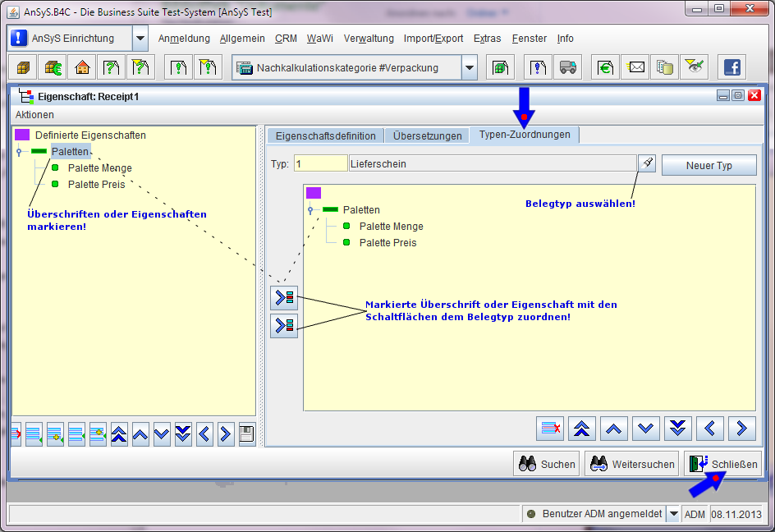The width and height of the screenshot is (775, 532).
Task: Click the delivery truck toolbar icon
Action: coord(567,67)
